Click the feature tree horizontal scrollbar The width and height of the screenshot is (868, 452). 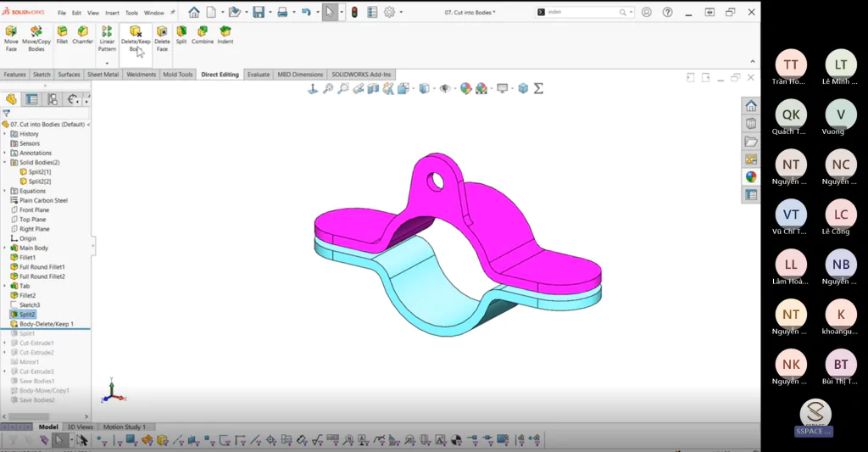(x=28, y=416)
